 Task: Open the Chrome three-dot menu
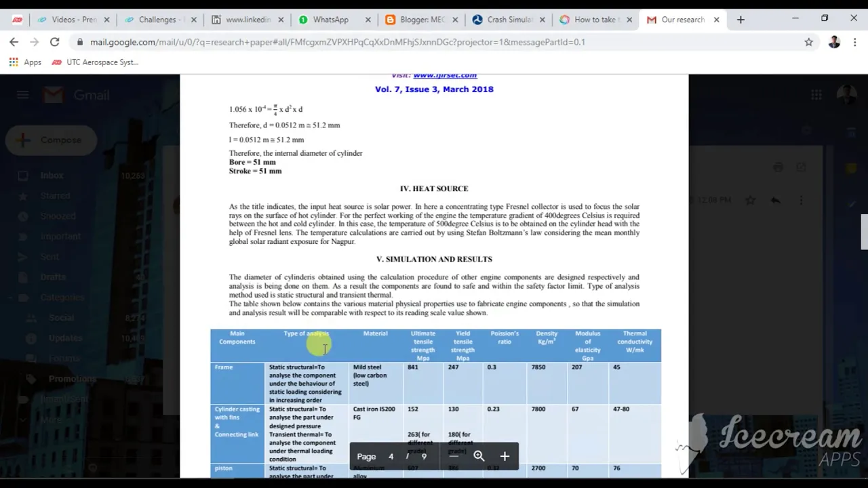[854, 42]
